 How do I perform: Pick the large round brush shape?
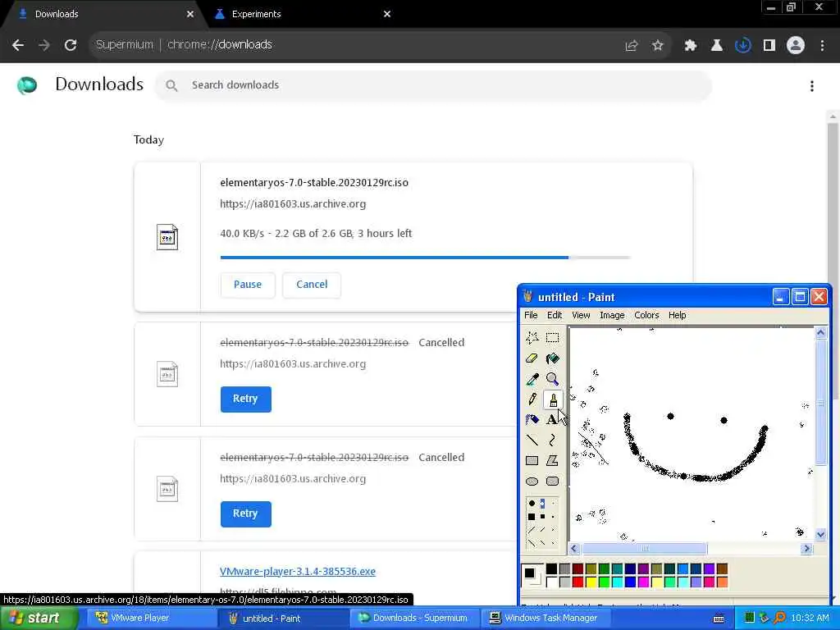[x=532, y=504]
